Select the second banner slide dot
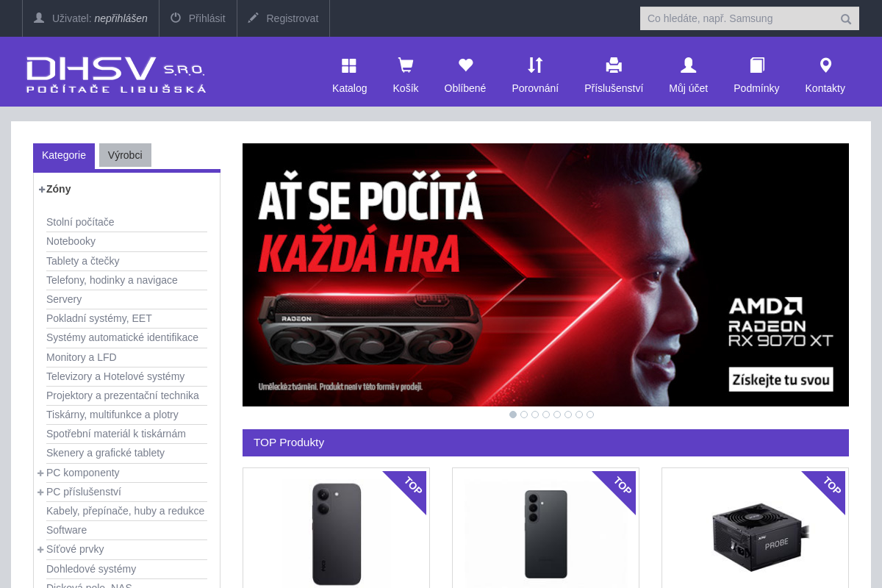 tap(524, 415)
